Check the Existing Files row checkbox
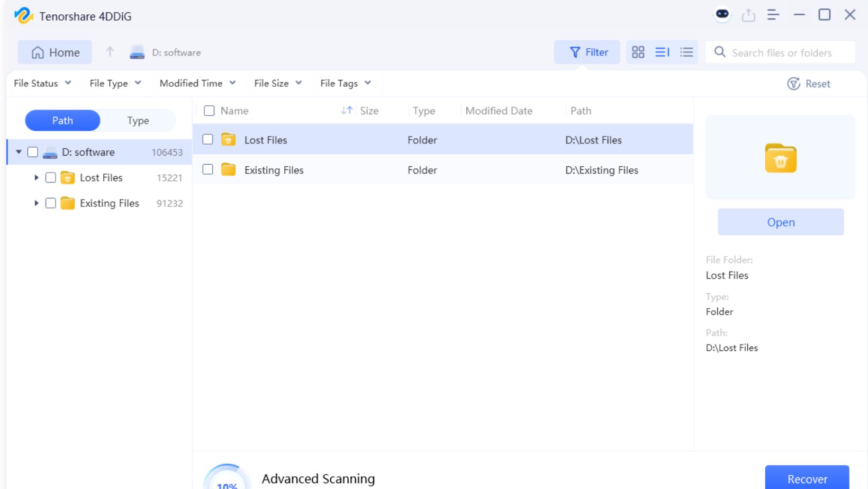This screenshot has height=489, width=868. click(208, 169)
